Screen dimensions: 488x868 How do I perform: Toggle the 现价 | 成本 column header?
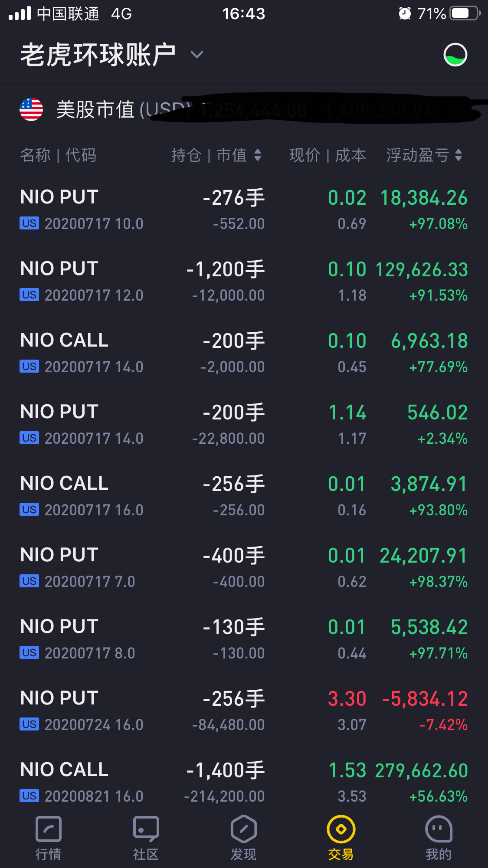(328, 155)
